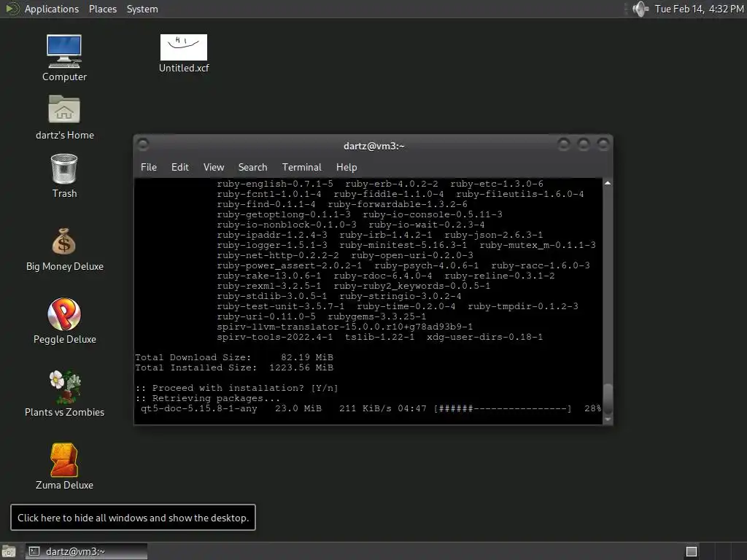Click the text 'xdg-user-dirs-0.18-1'
747x560 pixels.
click(484, 337)
